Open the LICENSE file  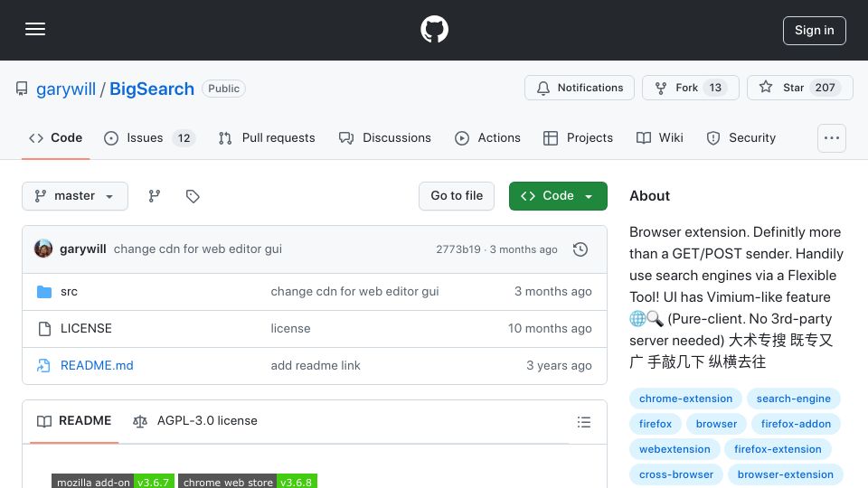[87, 329]
